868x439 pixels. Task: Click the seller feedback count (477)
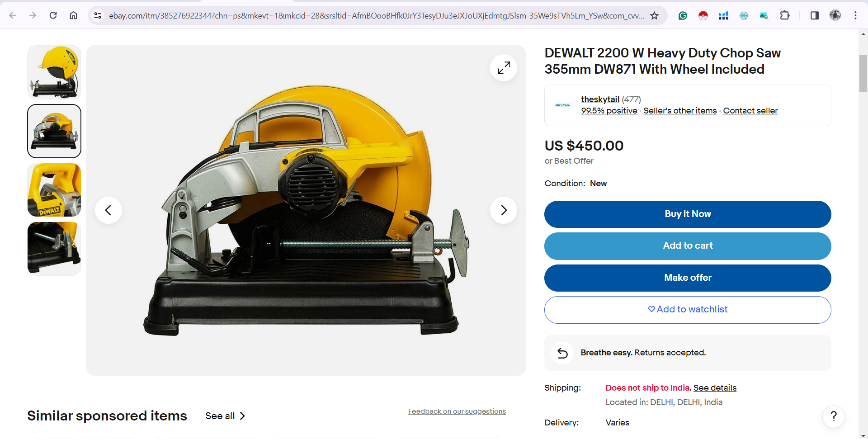click(632, 99)
